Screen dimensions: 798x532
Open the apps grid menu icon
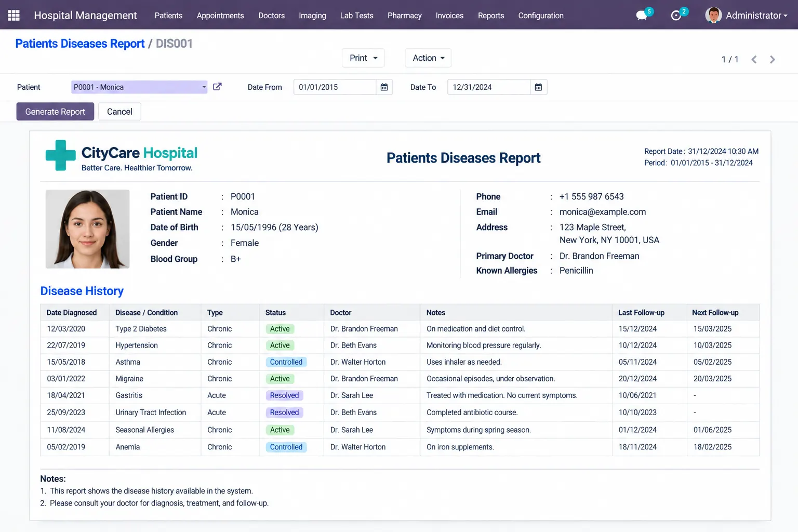tap(14, 16)
